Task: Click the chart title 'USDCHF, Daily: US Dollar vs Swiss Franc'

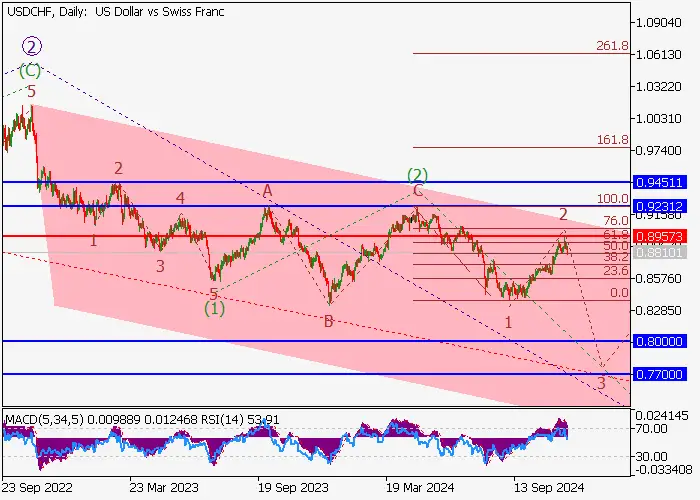Action: (x=116, y=12)
